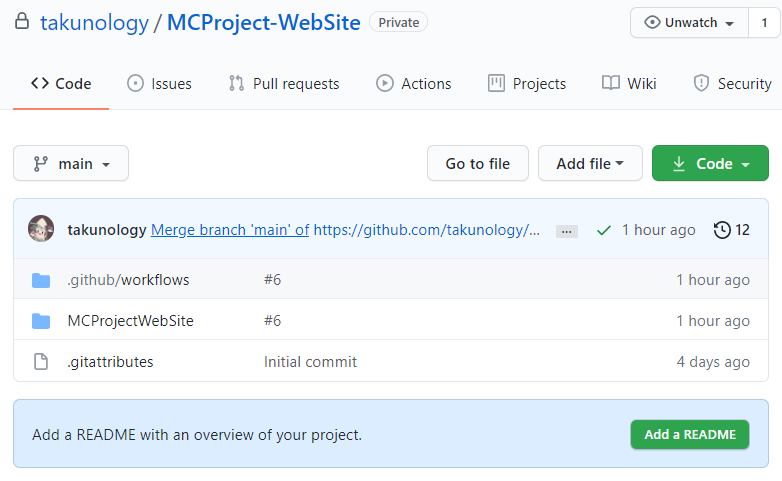Open the "Merge branch 'main' of" commit link

click(x=230, y=230)
